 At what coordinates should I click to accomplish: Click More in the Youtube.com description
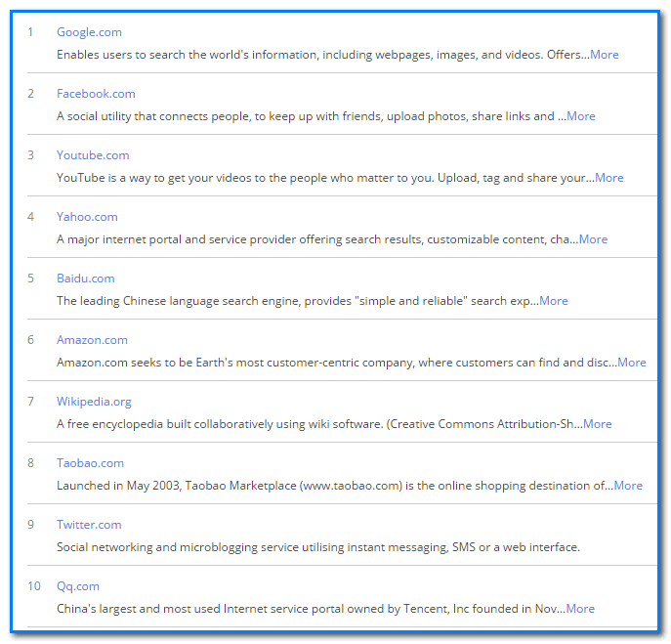pyautogui.click(x=608, y=178)
